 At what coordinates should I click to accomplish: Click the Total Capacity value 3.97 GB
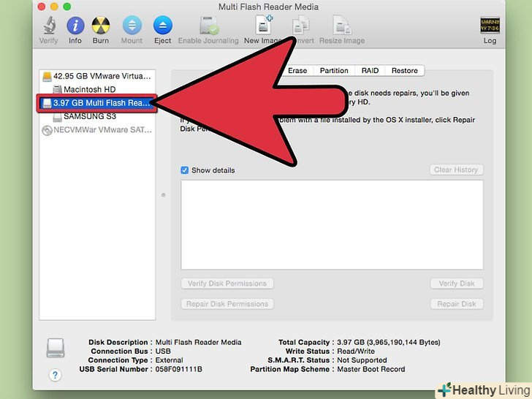click(x=389, y=342)
